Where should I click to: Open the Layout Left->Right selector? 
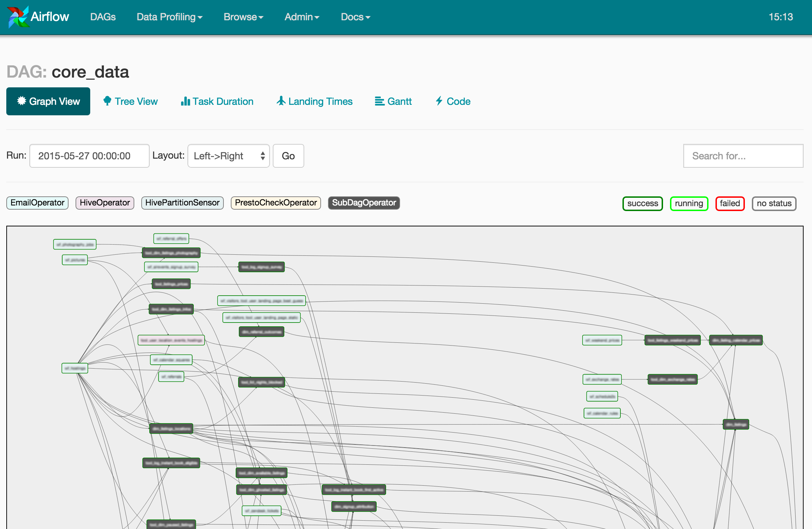click(228, 156)
